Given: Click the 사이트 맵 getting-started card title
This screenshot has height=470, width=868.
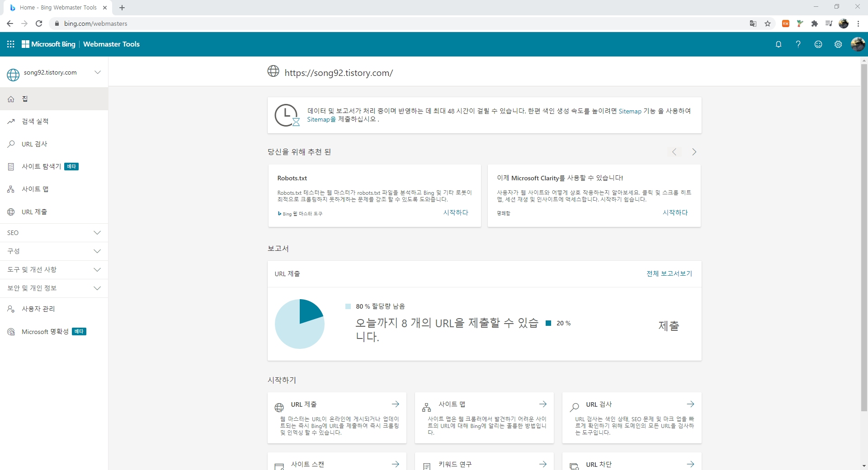Looking at the screenshot, I should coord(452,404).
